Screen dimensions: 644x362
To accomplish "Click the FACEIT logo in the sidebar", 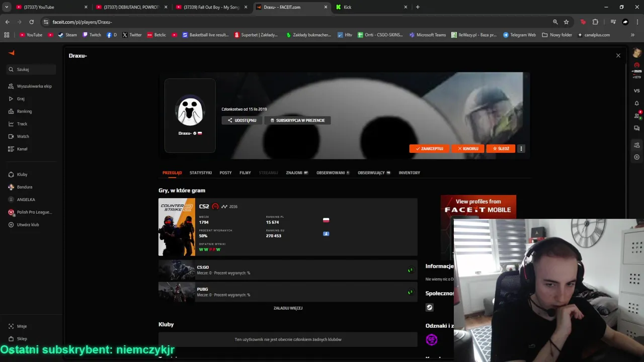I will click(12, 53).
